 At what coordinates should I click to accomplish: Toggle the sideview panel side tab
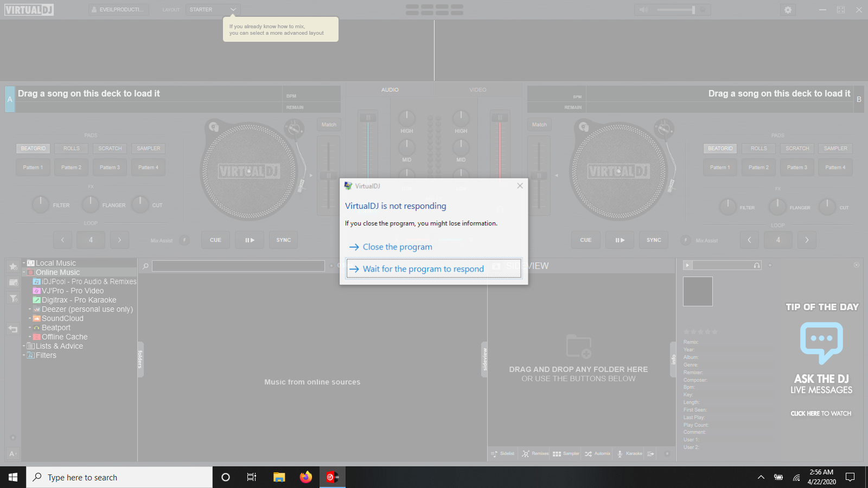(x=484, y=359)
